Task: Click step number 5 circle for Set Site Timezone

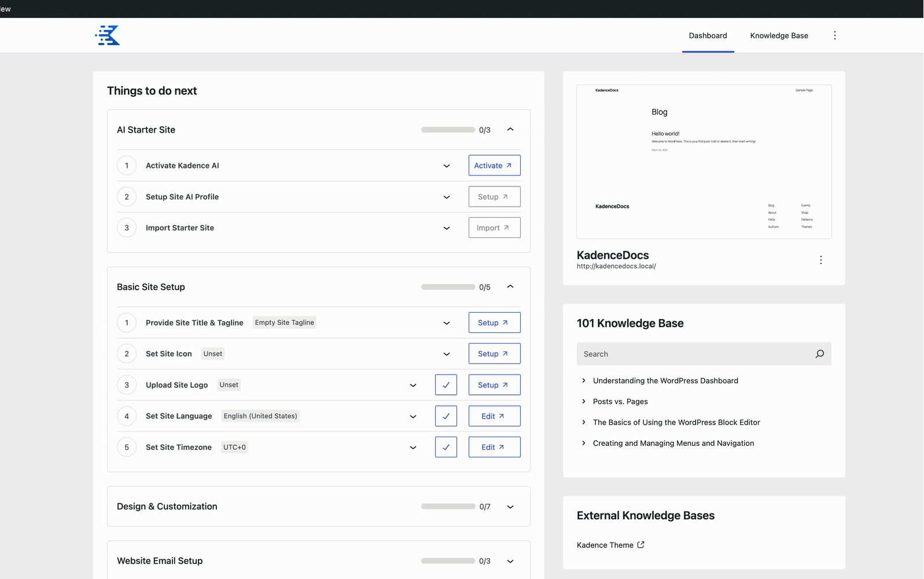Action: pos(127,448)
